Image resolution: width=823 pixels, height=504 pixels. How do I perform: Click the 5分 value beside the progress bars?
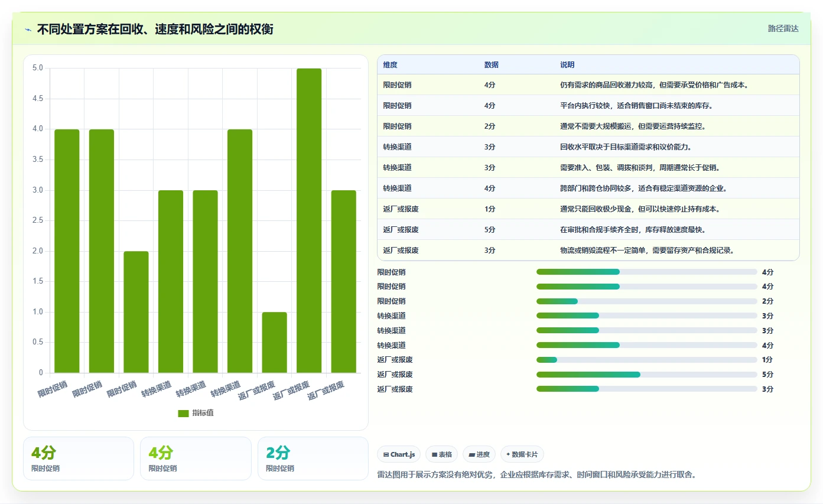[767, 375]
